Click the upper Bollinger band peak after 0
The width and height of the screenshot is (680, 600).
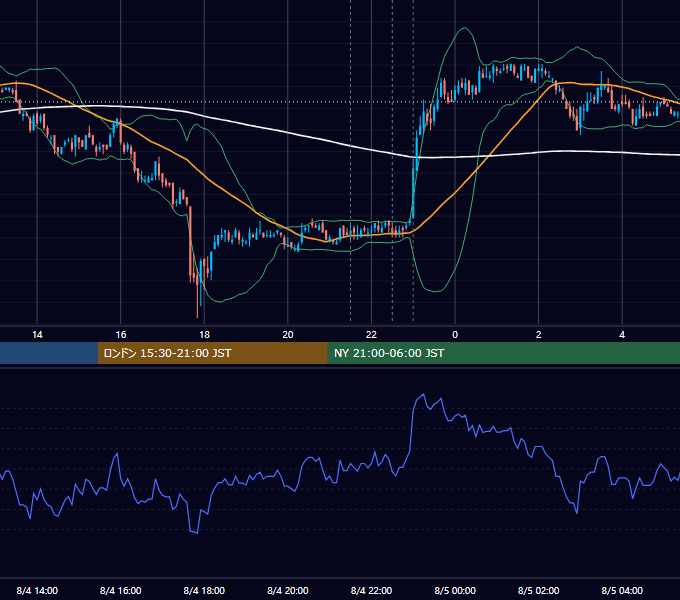click(464, 28)
